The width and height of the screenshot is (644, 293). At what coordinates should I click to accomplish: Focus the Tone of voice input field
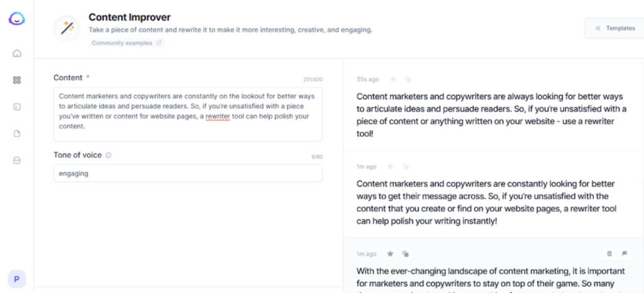(187, 174)
